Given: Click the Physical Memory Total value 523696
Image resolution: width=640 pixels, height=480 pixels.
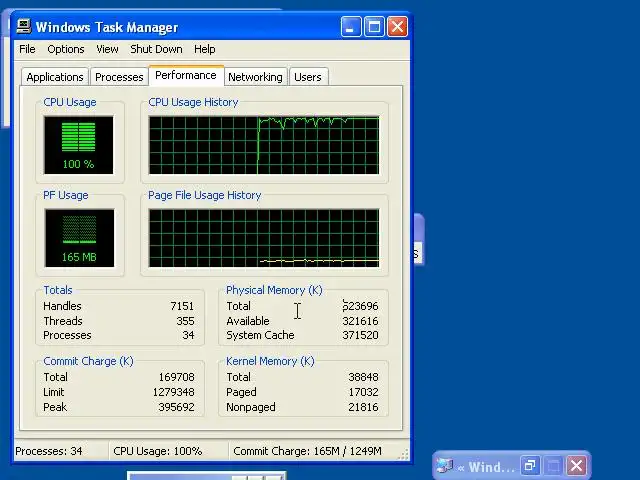Looking at the screenshot, I should [x=360, y=306].
